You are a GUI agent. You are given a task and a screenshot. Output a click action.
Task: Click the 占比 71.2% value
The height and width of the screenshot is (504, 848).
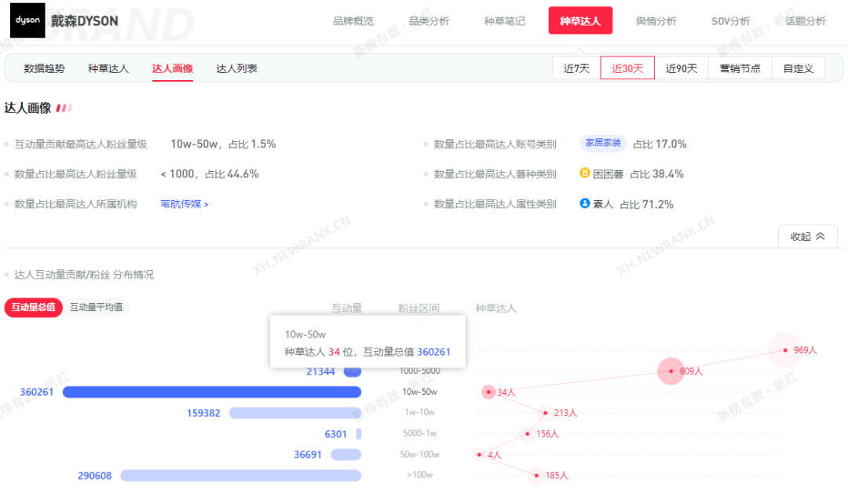647,204
